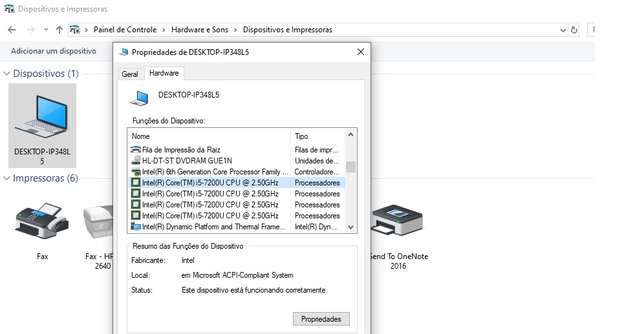Screen dimensions: 644x334
Task: Click the Control Panel icon in address bar
Action: 75,30
